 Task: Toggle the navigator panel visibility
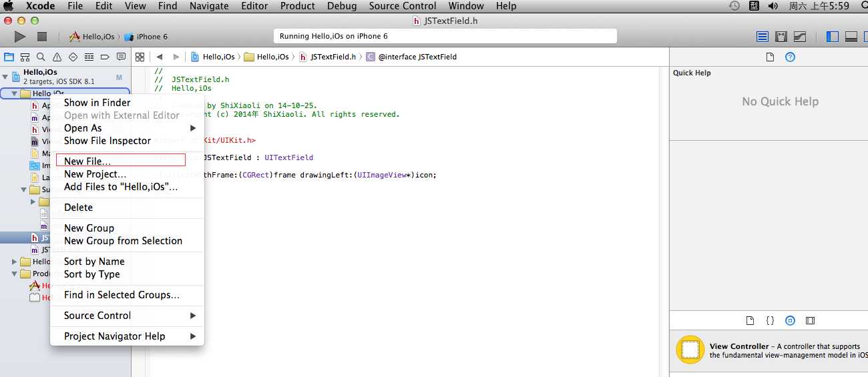point(833,37)
